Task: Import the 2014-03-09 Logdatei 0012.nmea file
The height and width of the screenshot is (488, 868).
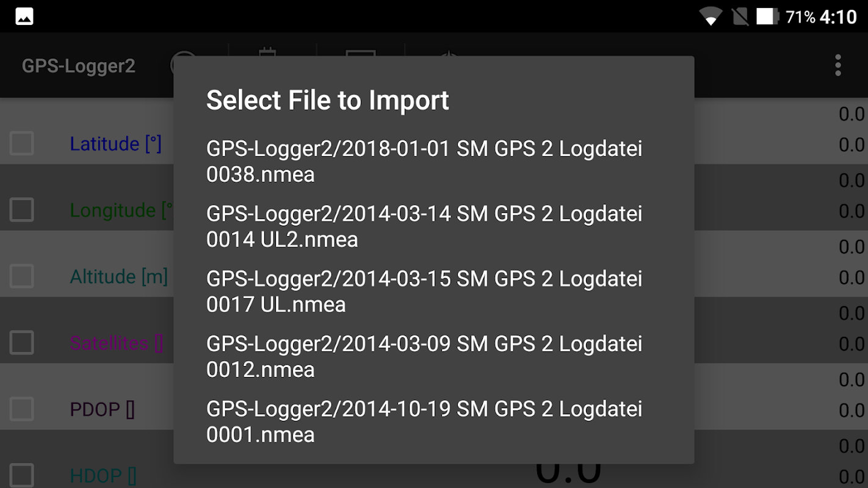Action: pos(424,357)
